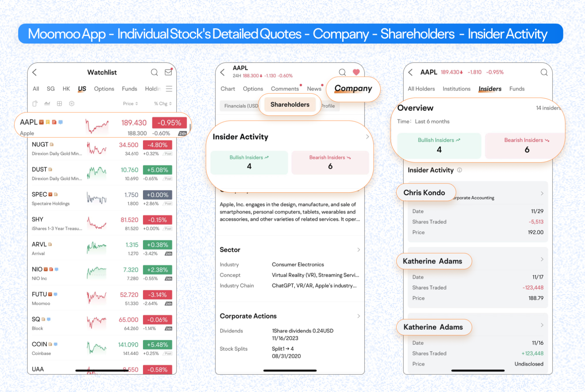Tap the orange document badge beside AAPL
This screenshot has height=392, width=585.
pyautogui.click(x=54, y=122)
